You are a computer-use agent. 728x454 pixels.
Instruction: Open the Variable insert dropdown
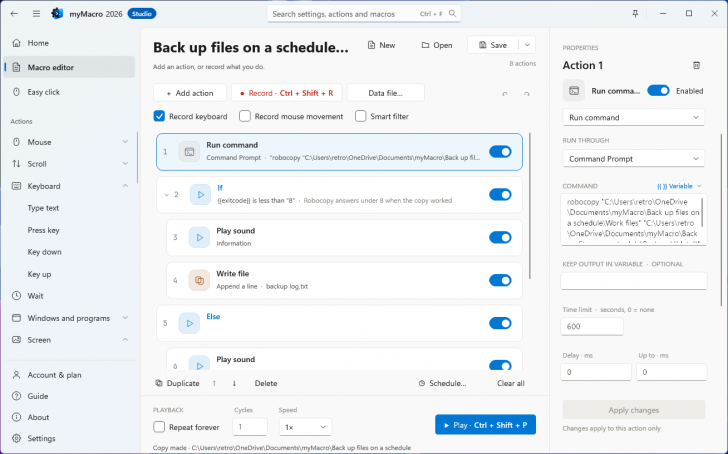pyautogui.click(x=679, y=186)
